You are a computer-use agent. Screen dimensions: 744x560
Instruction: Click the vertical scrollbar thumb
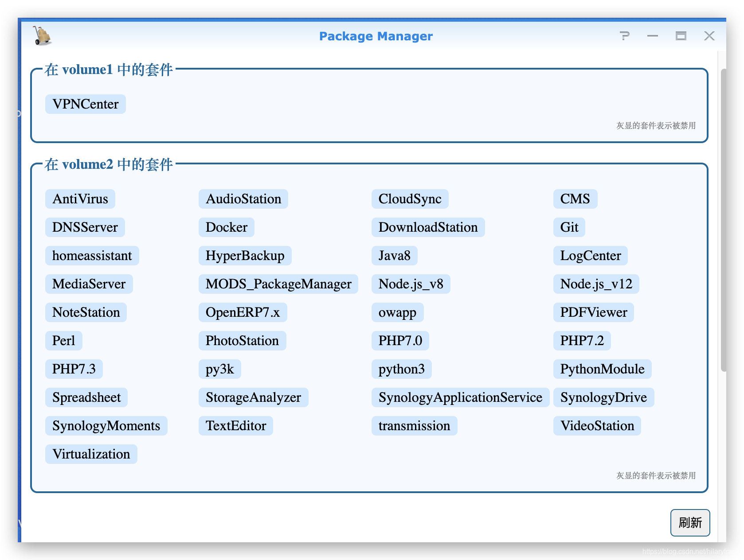[x=724, y=220]
